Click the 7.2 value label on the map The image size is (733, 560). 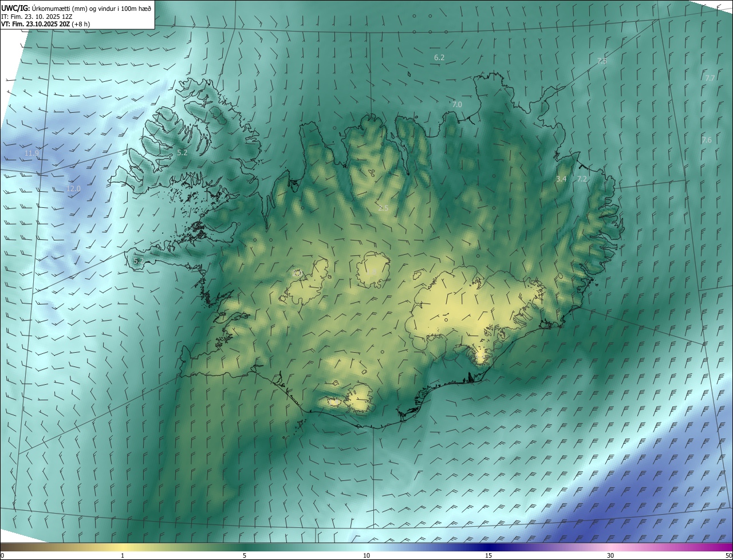(x=582, y=179)
